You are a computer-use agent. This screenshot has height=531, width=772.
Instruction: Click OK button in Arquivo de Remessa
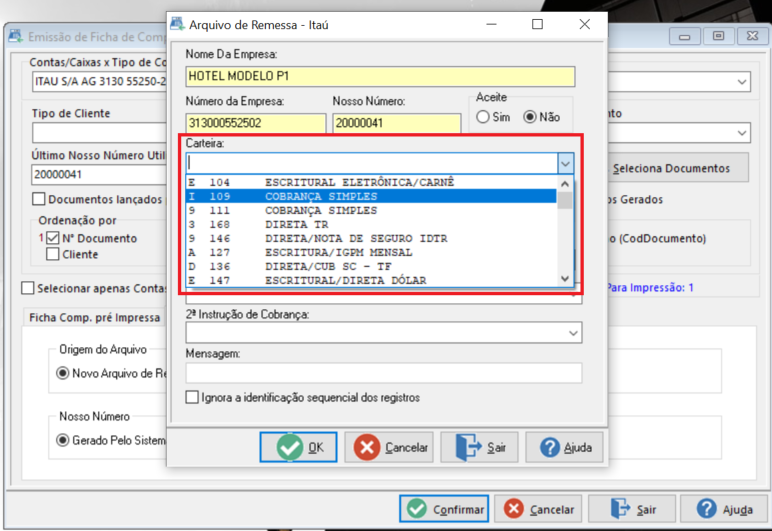(298, 447)
